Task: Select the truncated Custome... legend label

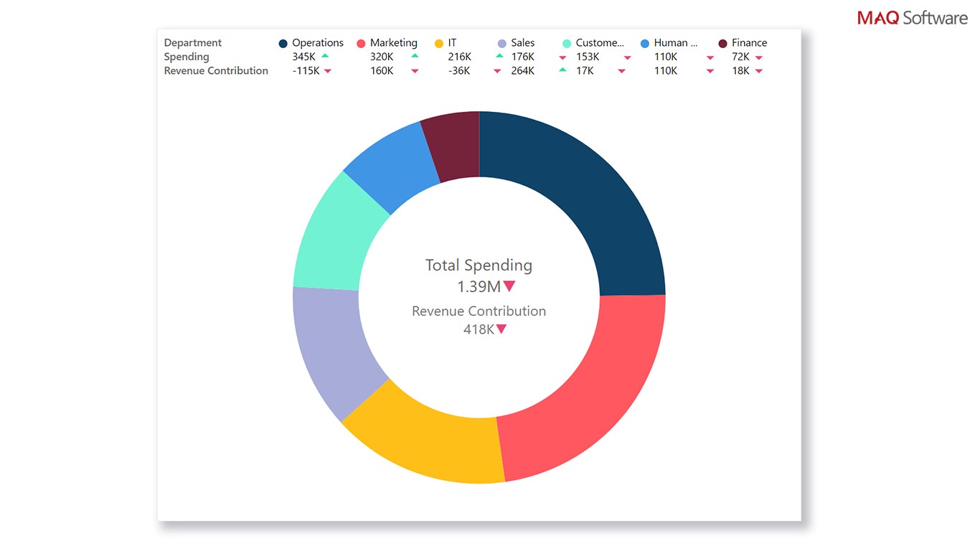Action: (600, 43)
